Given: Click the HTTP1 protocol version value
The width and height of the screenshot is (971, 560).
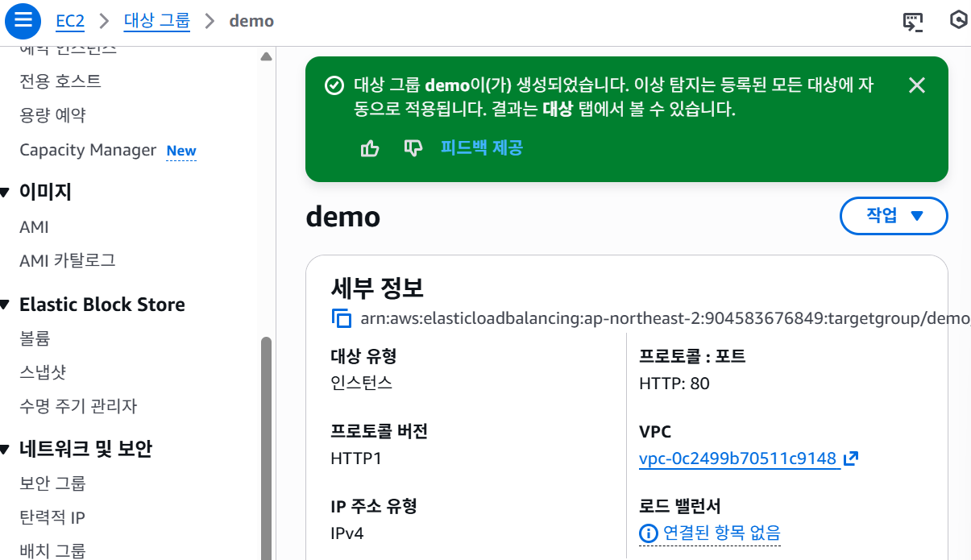Looking at the screenshot, I should coord(356,458).
